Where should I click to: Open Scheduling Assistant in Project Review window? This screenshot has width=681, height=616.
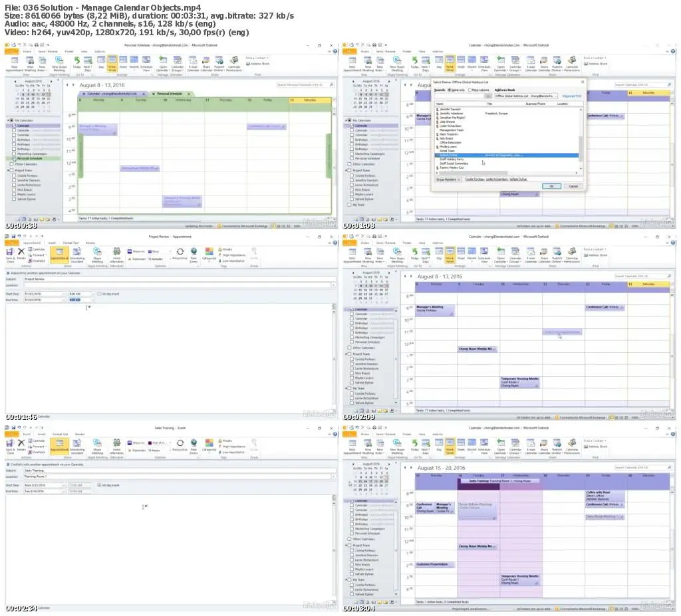77,255
